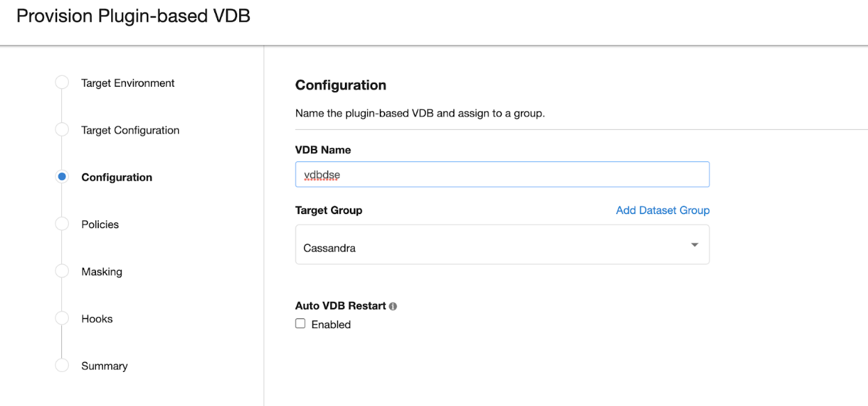Click the info icon beside Auto VDB Restart
868x406 pixels.
coord(393,307)
